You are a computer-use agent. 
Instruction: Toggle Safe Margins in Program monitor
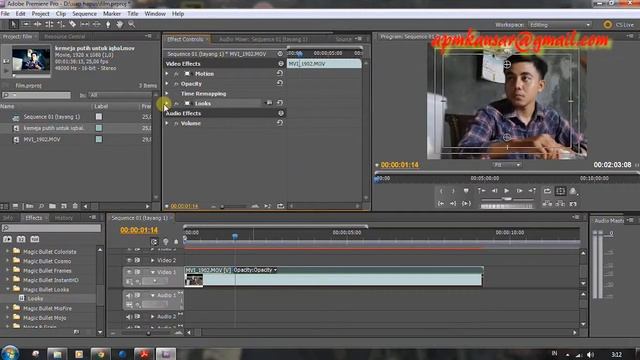pos(560,191)
